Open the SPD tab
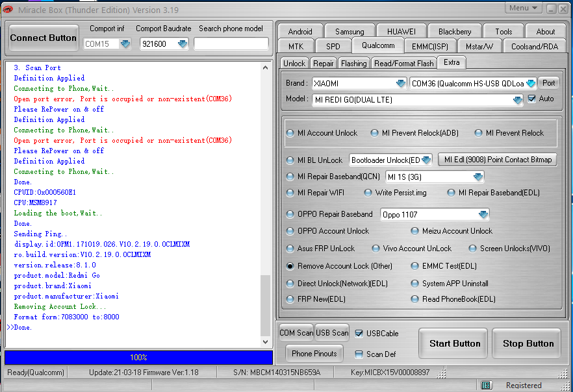The image size is (573, 392). tap(333, 46)
